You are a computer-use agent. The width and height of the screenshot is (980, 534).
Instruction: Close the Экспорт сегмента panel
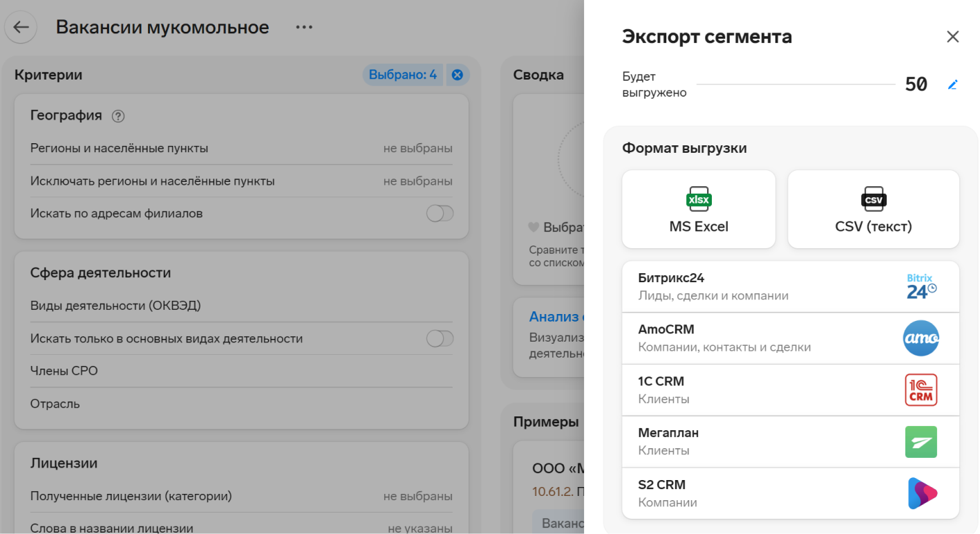pos(952,37)
